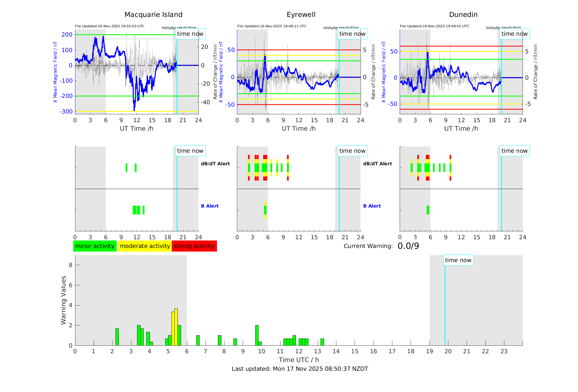Click time now label on warning values chart

click(x=458, y=260)
